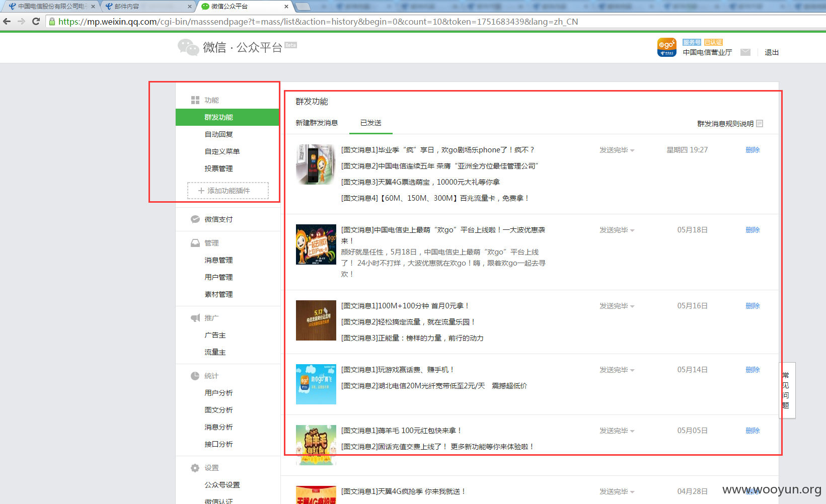
Task: Open the 薅羊毛 thumbnail
Action: pos(316,445)
